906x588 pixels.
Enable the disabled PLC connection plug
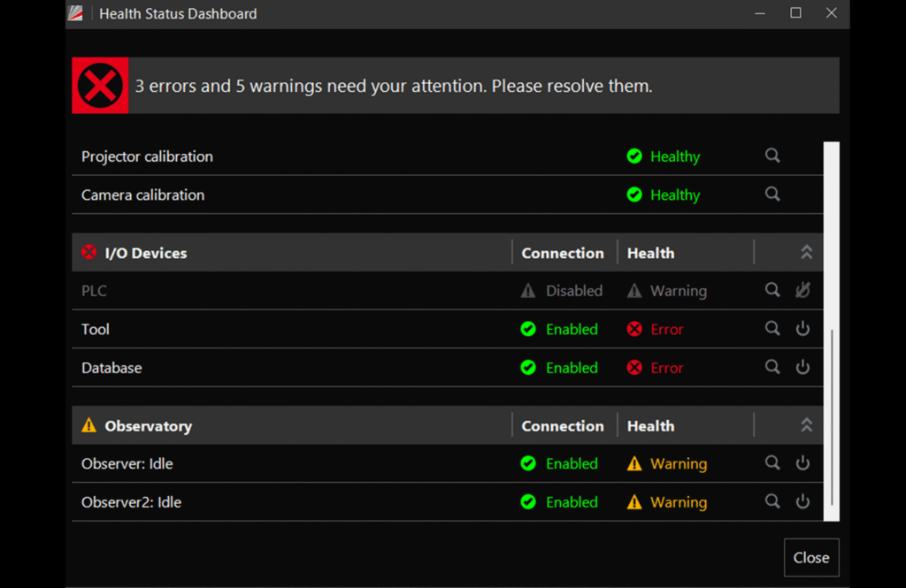(802, 290)
